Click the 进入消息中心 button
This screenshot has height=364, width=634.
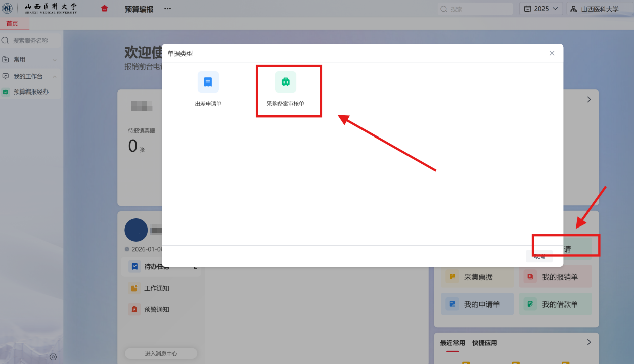click(x=161, y=354)
